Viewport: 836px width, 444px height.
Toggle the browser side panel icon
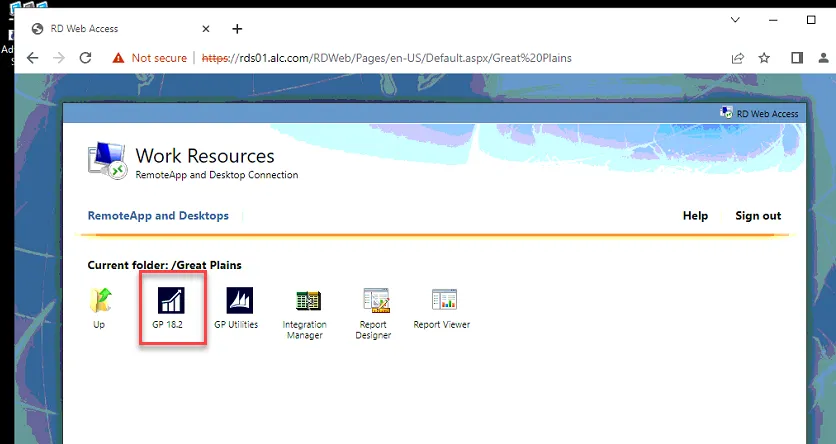pos(797,58)
